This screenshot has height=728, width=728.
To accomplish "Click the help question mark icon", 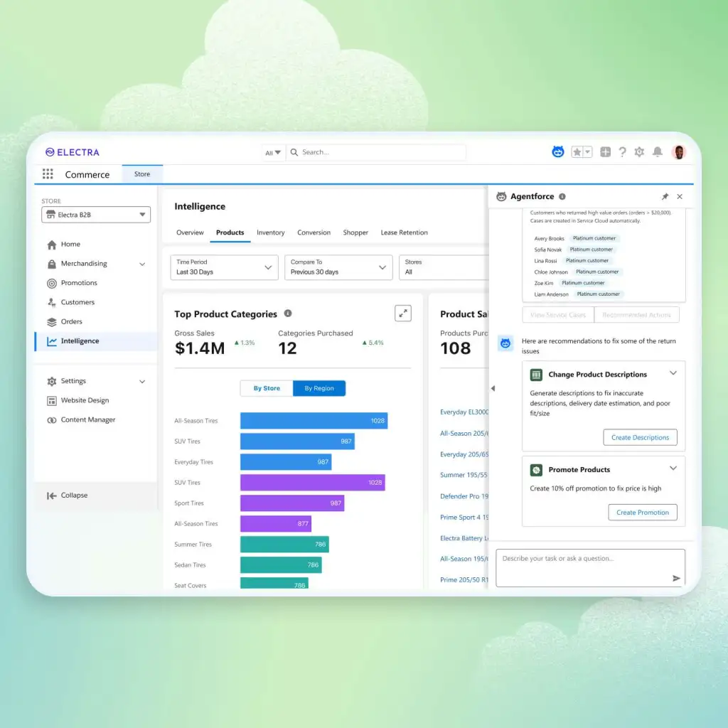I will pos(622,151).
